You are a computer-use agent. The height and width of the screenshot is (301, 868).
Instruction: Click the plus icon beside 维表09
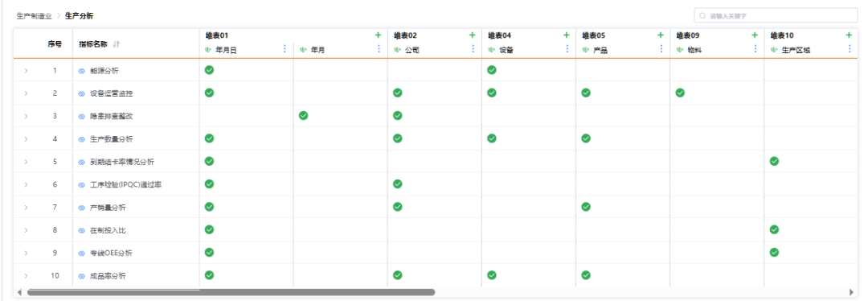tap(755, 35)
